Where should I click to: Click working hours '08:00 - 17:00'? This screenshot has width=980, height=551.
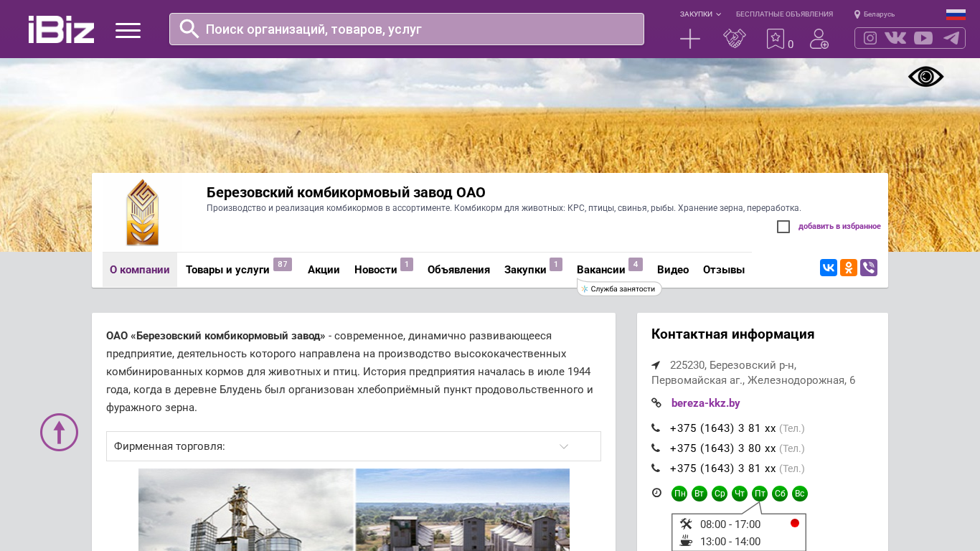click(730, 524)
